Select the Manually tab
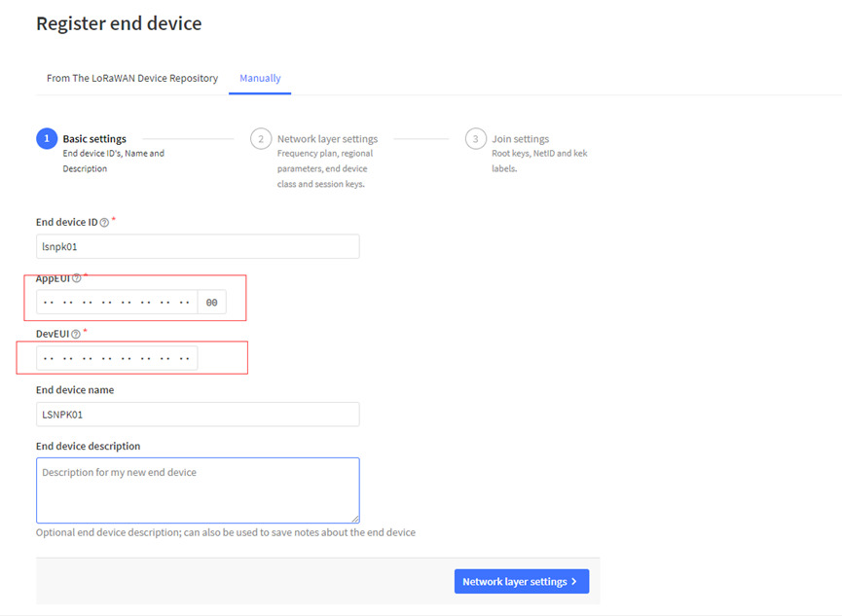Screen dimensions: 842x616 click(260, 79)
